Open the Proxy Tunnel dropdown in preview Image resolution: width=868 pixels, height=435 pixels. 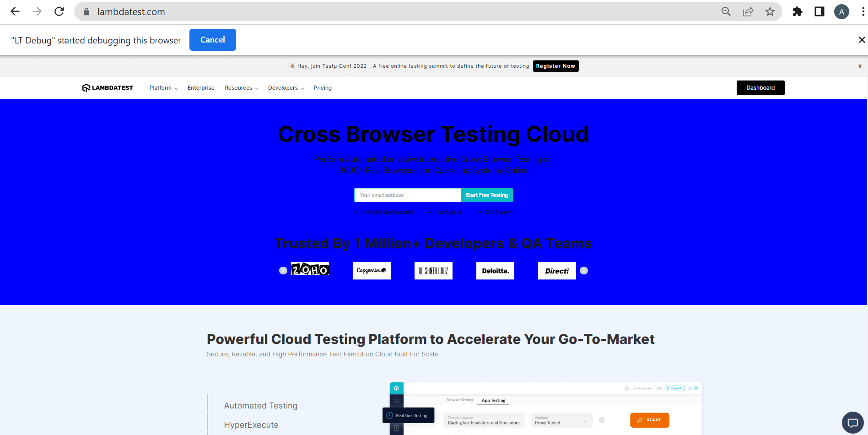561,420
